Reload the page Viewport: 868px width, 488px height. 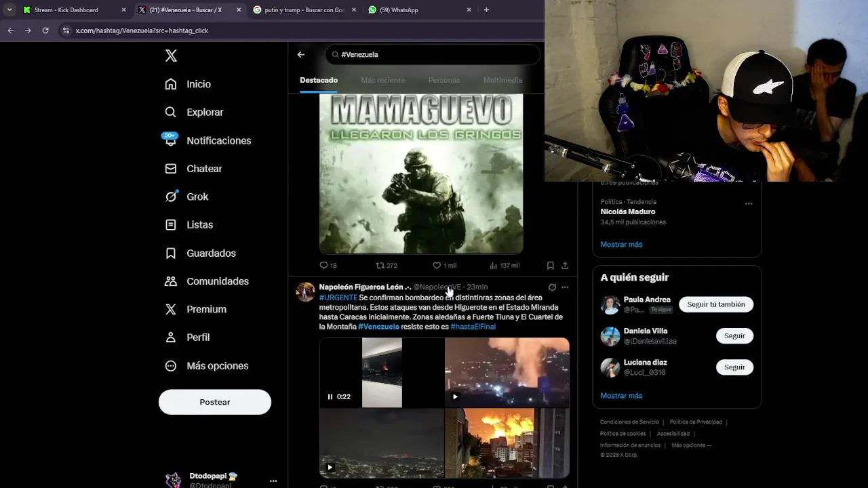click(45, 30)
